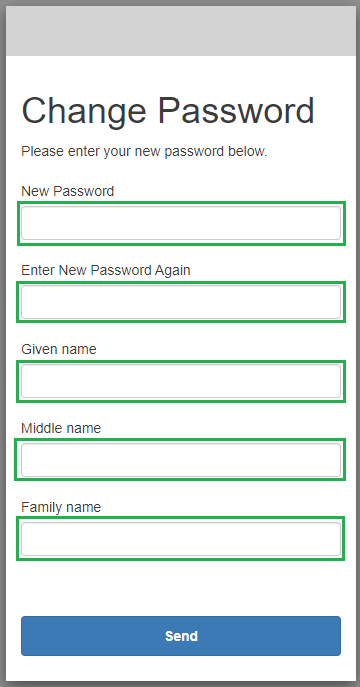The width and height of the screenshot is (360, 687).
Task: Click the New Password input field
Action: pos(181,223)
